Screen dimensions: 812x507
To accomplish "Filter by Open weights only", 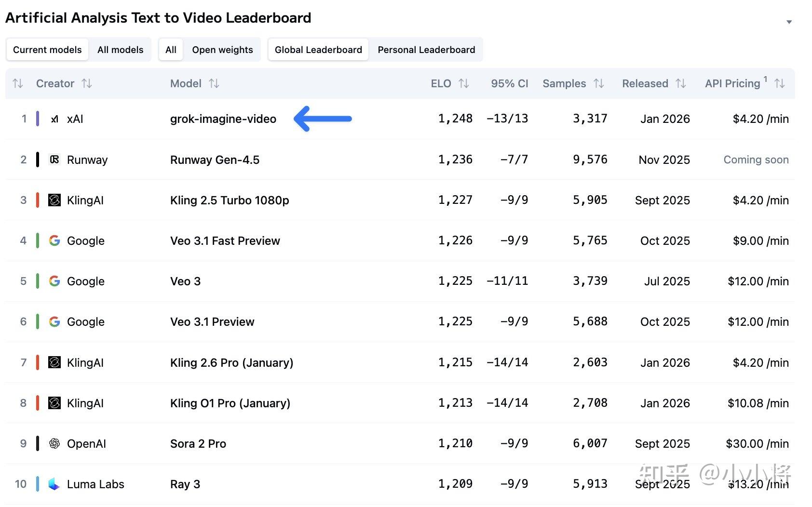I will click(x=222, y=50).
